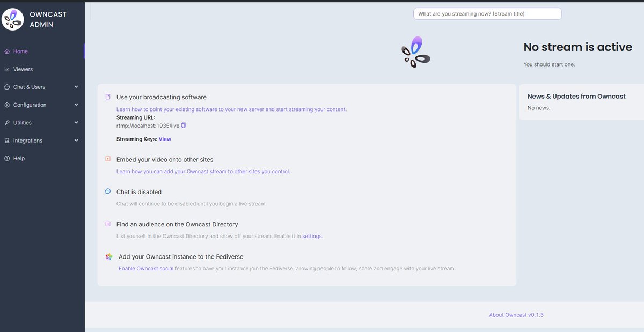Image resolution: width=644 pixels, height=332 pixels.
Task: Click the Viewers chart icon in the sidebar
Action: (7, 69)
